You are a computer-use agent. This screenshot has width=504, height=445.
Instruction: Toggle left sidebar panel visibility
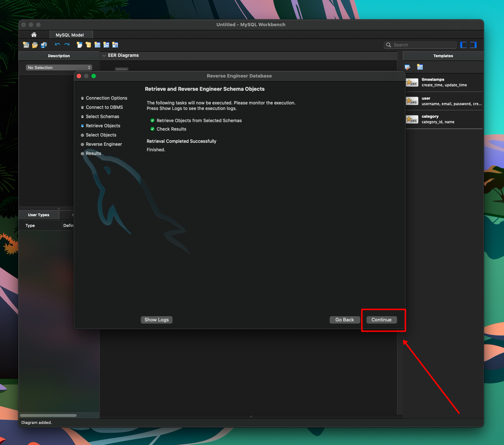point(464,45)
